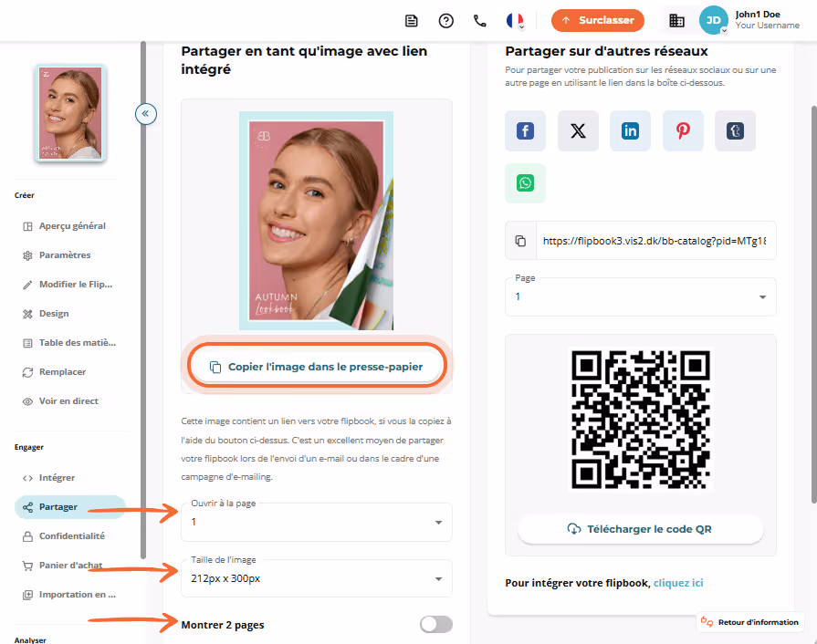The width and height of the screenshot is (817, 644).
Task: Open the JD user avatar menu
Action: (x=713, y=20)
